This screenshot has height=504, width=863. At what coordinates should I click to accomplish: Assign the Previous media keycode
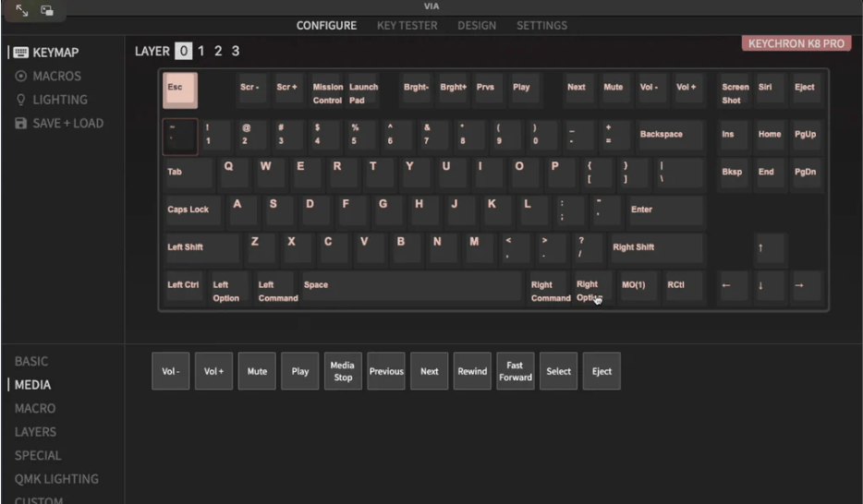(x=386, y=371)
